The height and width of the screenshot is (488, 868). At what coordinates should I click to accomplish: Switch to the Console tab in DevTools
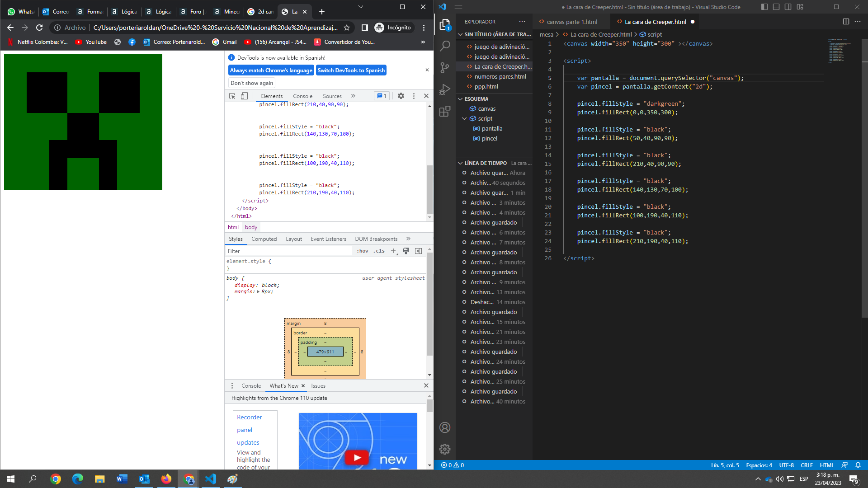pyautogui.click(x=302, y=96)
